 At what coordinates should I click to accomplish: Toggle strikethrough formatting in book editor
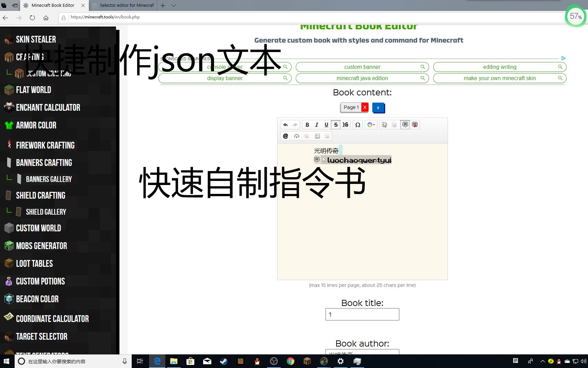click(336, 125)
